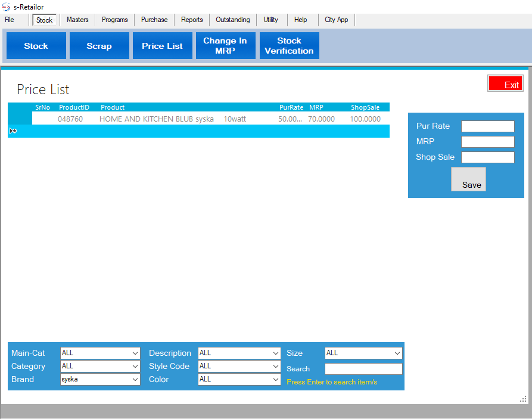The height and width of the screenshot is (419, 532).
Task: Open Change In MRP
Action: [x=225, y=46]
